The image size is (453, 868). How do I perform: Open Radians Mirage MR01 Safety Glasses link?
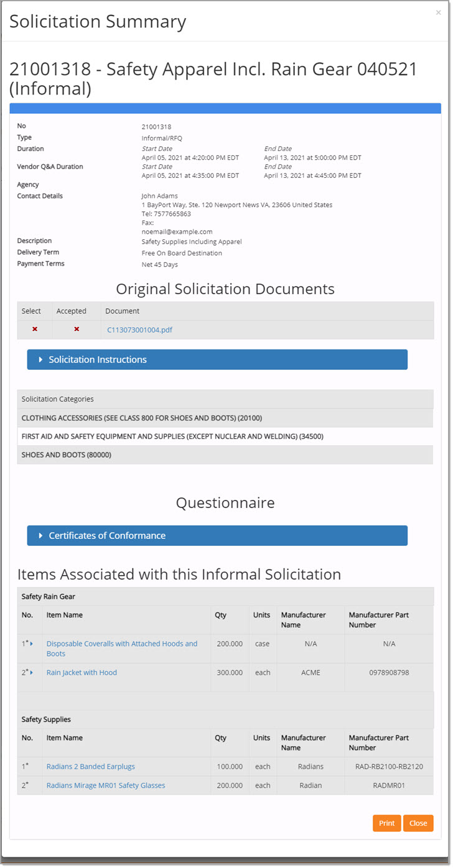pyautogui.click(x=106, y=785)
